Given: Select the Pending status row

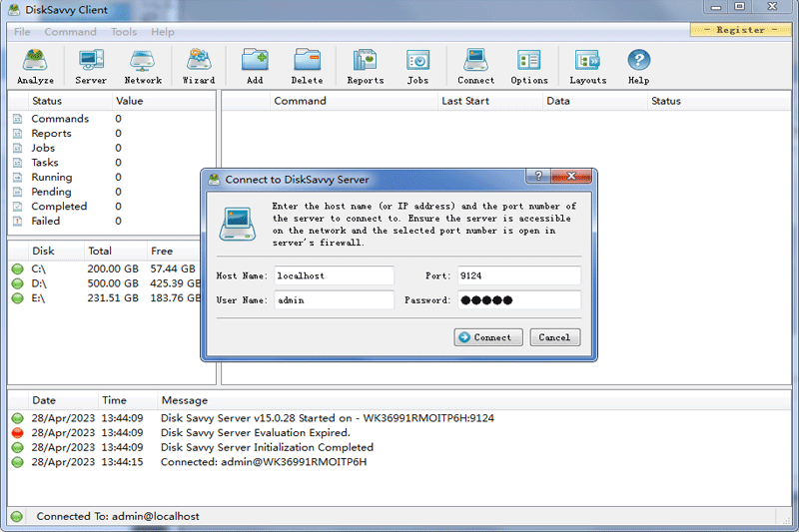Looking at the screenshot, I should [x=111, y=192].
